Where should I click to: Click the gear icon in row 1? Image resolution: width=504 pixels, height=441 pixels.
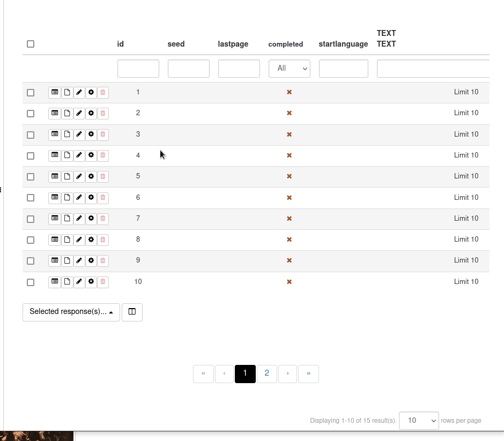coord(91,93)
